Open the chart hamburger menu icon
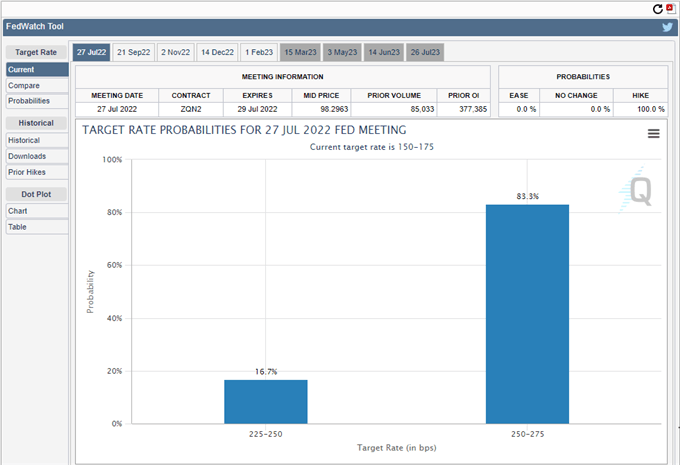The width and height of the screenshot is (680, 465). 654,134
